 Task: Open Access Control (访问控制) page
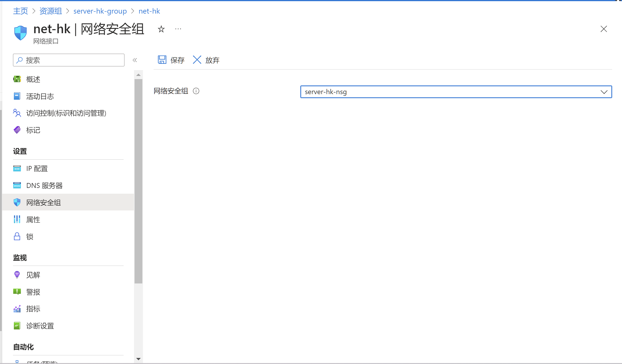click(66, 113)
